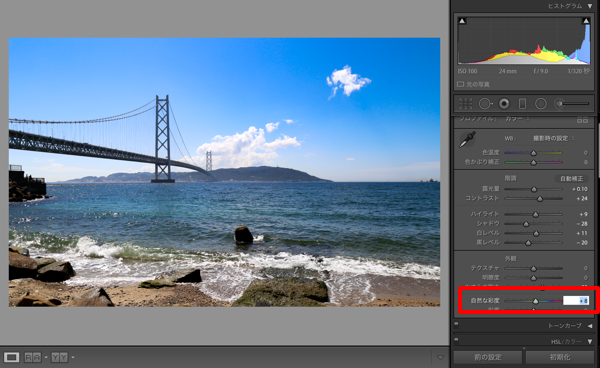Open the YY before/after options dropdown
600x368 pixels.
click(73, 357)
